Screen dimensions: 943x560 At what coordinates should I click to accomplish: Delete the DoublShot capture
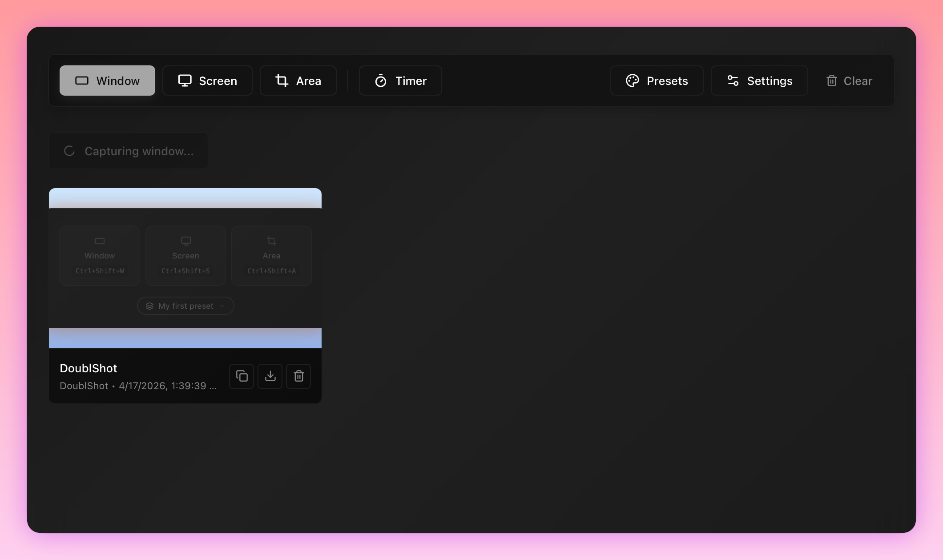tap(298, 376)
